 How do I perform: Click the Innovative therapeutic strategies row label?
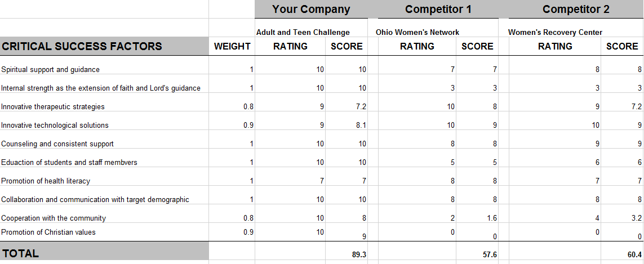pos(53,106)
